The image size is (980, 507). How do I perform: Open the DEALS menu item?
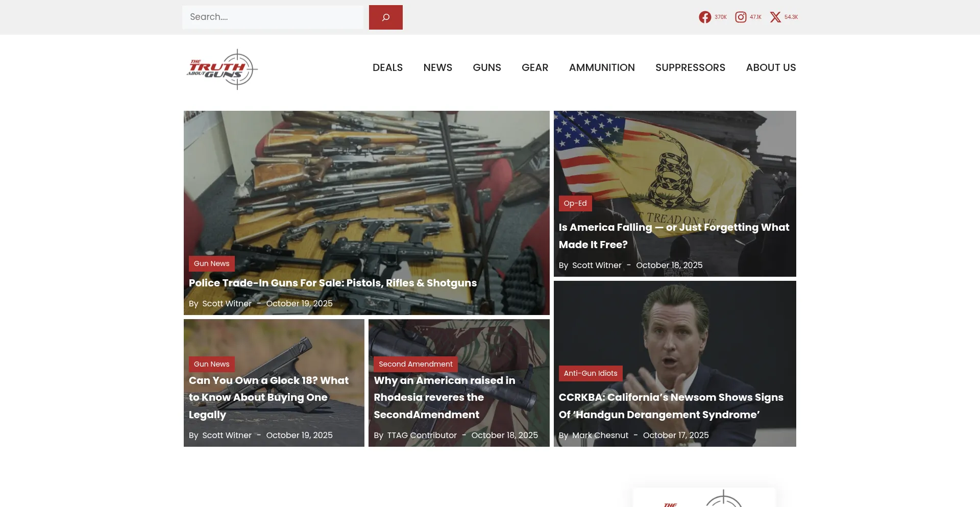point(387,68)
